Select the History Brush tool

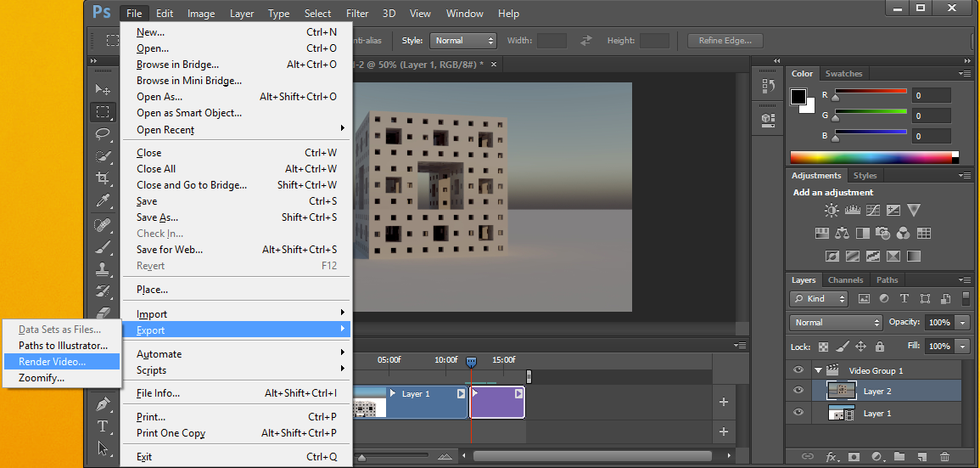coord(103,291)
